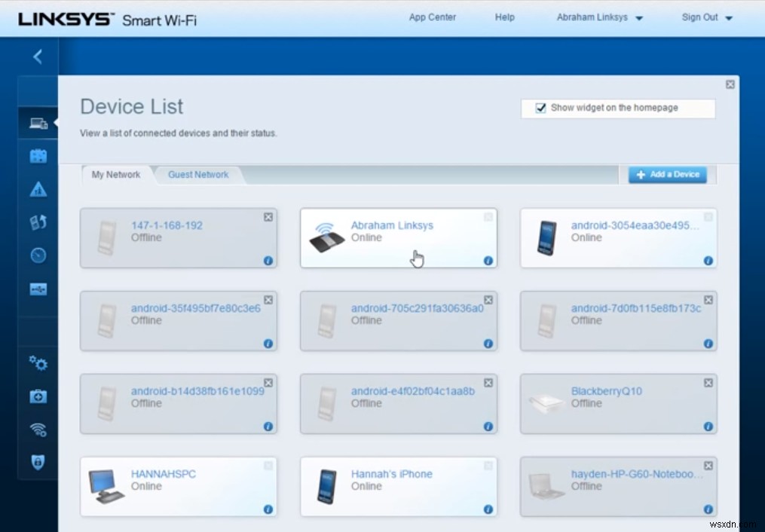Expand Sign Out dropdown arrow
Image resolution: width=765 pixels, height=532 pixels.
coord(729,18)
